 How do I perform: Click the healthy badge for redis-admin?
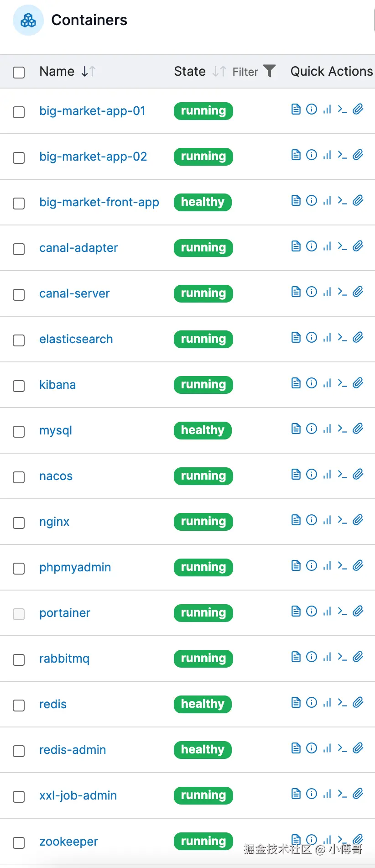pyautogui.click(x=203, y=750)
